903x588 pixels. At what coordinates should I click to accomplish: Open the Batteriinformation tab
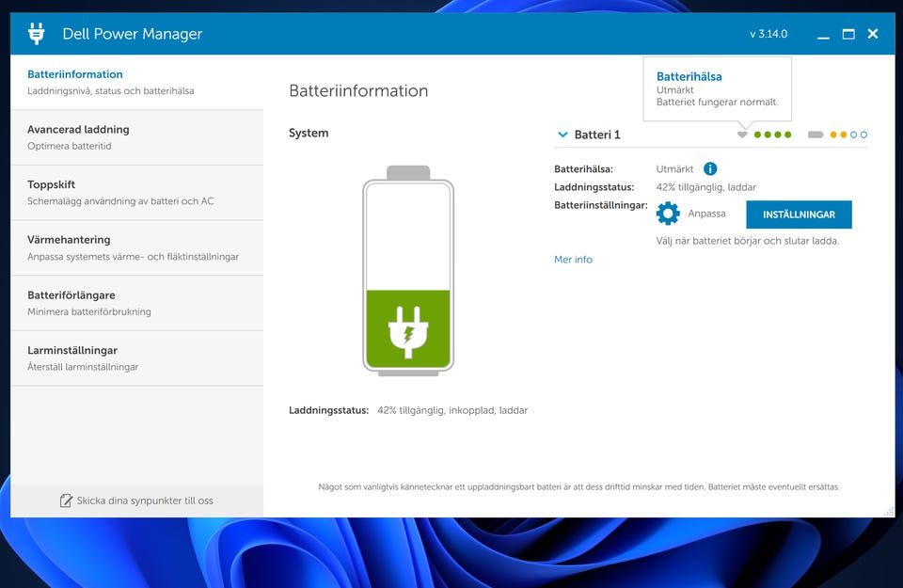pos(137,83)
